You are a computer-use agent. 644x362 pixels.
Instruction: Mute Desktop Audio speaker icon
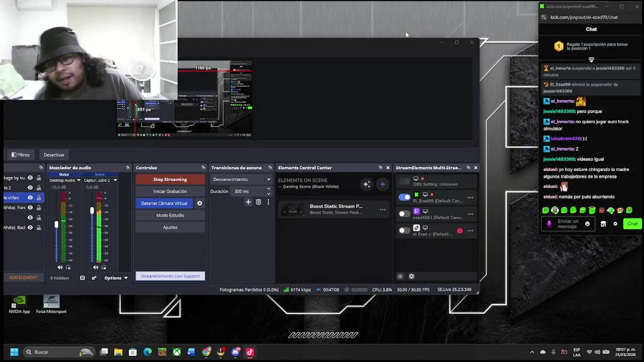tap(60, 267)
